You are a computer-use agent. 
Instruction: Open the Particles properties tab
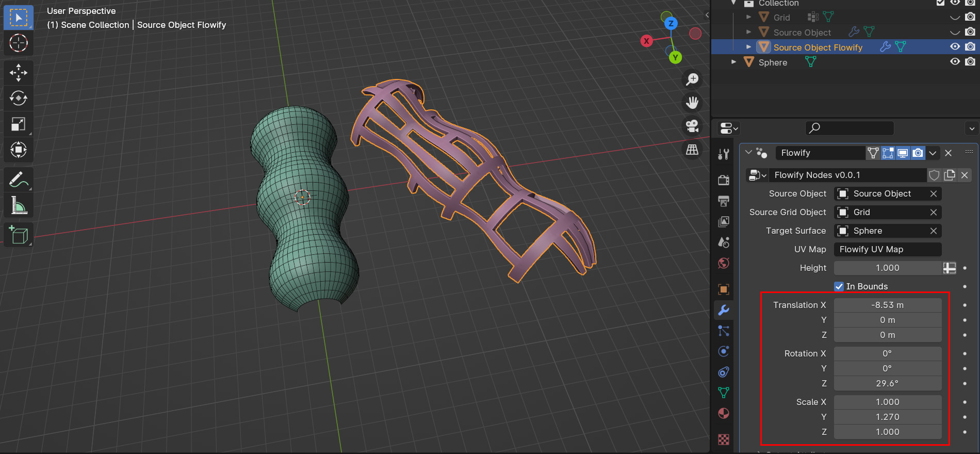tap(724, 331)
